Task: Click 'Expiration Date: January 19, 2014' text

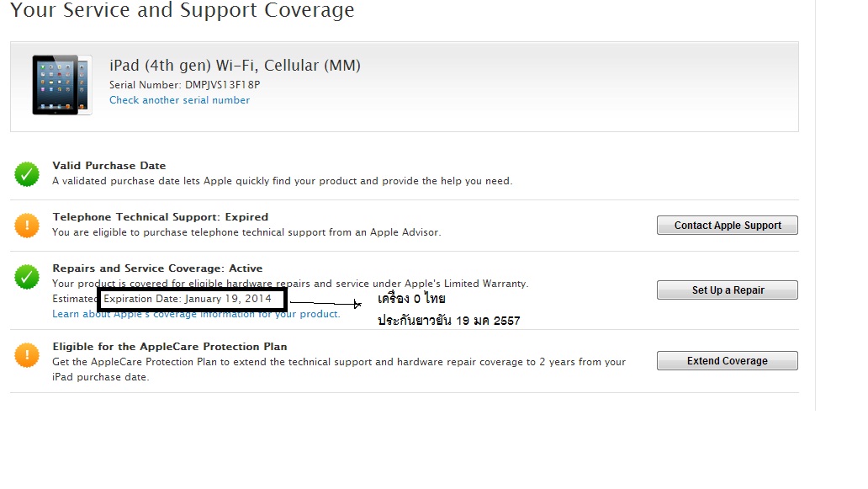Action: pos(188,299)
